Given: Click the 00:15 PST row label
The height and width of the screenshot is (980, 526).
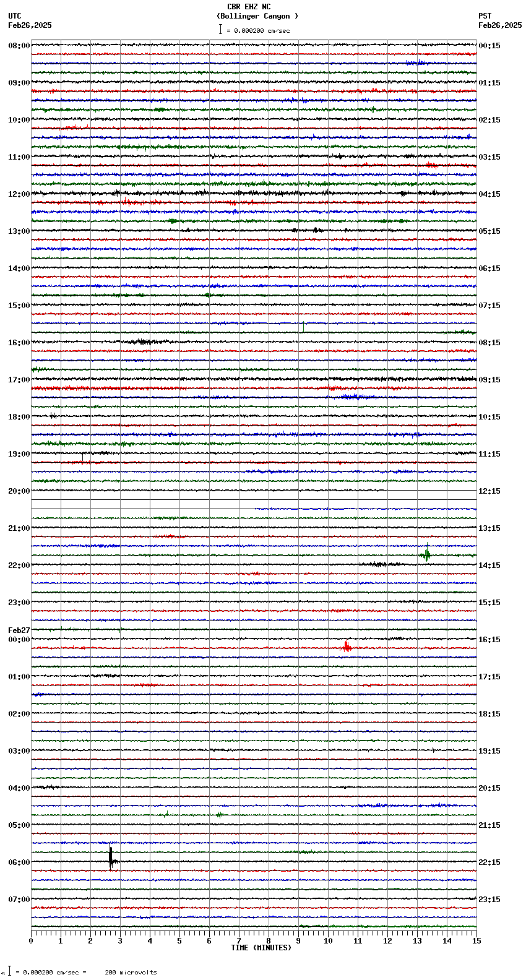Looking at the screenshot, I should pos(489,46).
